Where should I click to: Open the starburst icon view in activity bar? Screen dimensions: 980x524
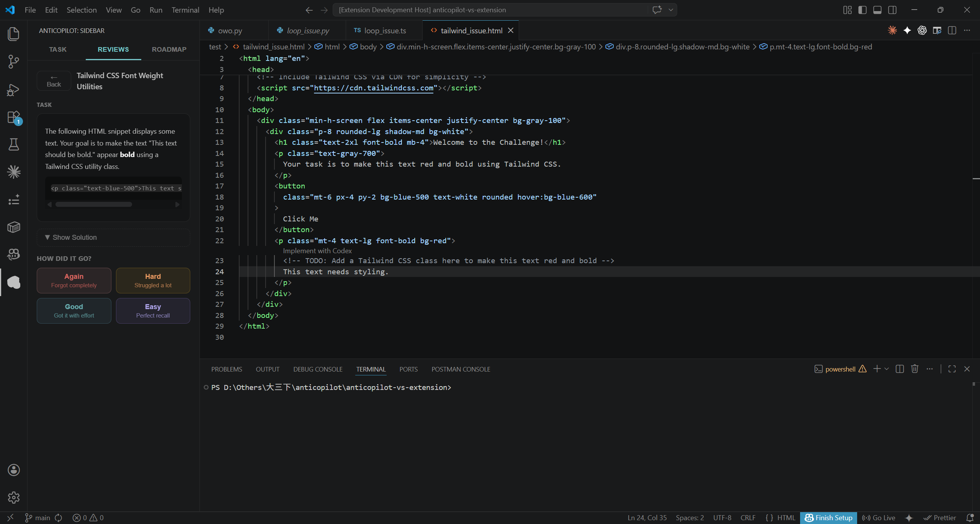pyautogui.click(x=14, y=172)
